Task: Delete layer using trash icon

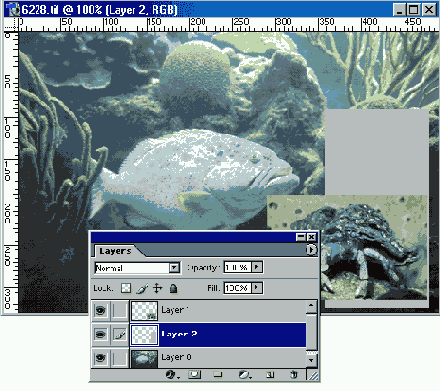Action: coord(294,375)
